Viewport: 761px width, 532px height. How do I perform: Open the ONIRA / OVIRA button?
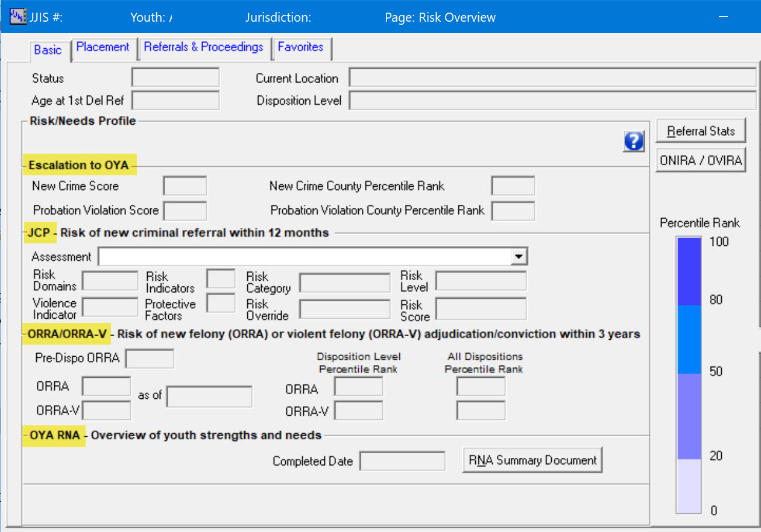click(701, 161)
